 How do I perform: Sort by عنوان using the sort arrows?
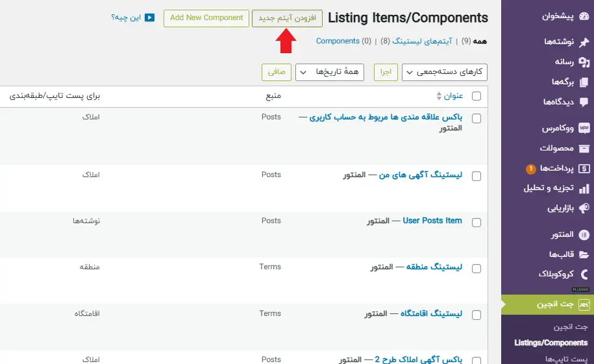[x=439, y=96]
